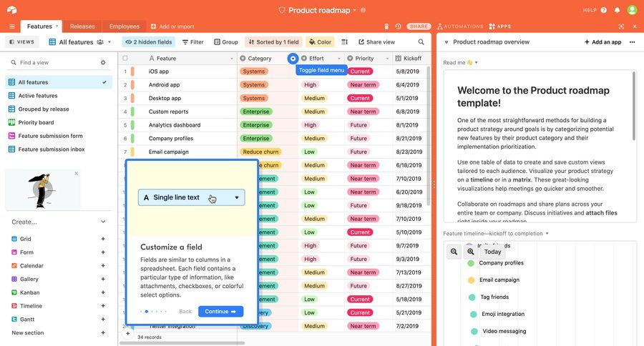Add a new record with plus icon
644x346 pixels.
tap(128, 333)
